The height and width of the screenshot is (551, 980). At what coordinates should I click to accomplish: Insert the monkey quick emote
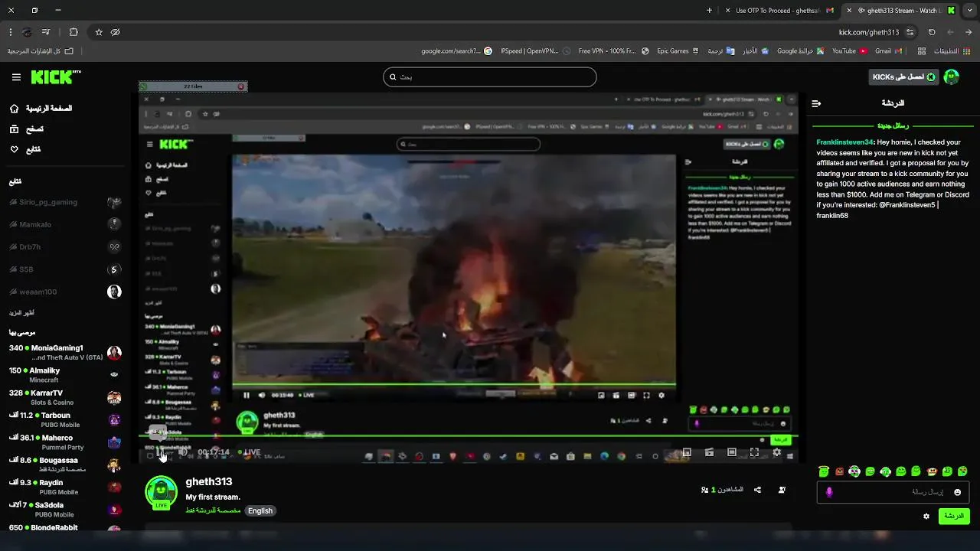click(x=932, y=471)
